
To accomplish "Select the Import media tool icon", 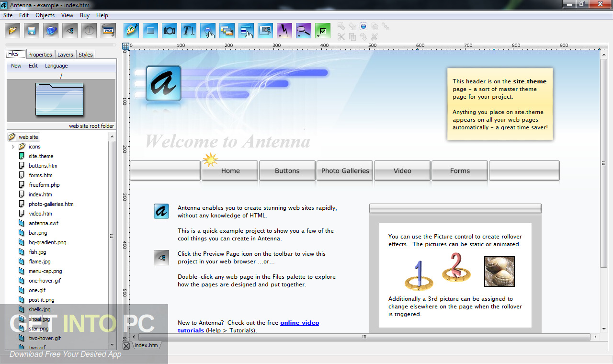I will (x=131, y=31).
